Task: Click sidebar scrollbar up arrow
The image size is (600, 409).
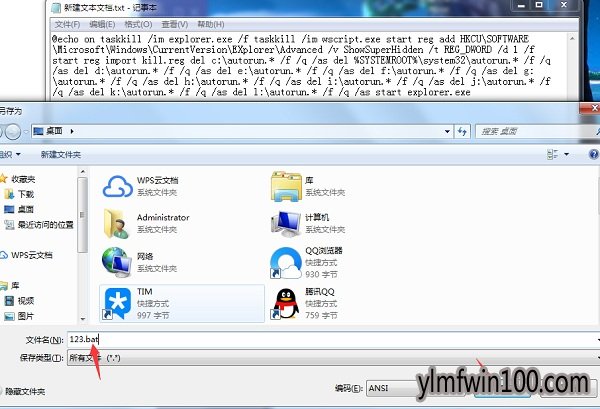Action: [83, 173]
